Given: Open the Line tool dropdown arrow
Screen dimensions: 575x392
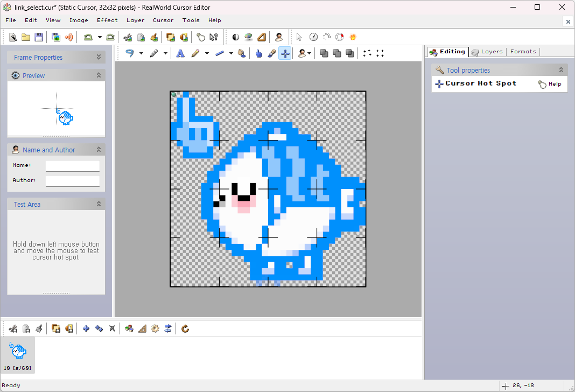Looking at the screenshot, I should coord(231,53).
